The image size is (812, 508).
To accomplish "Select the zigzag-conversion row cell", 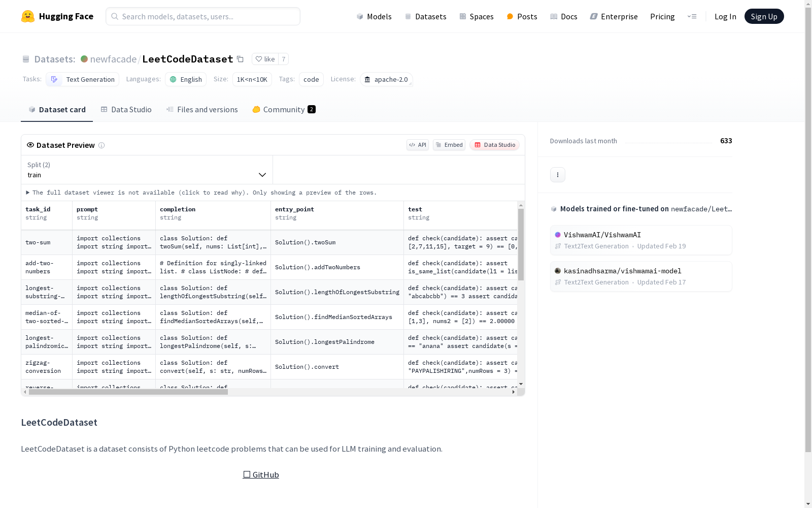I will coord(47,367).
